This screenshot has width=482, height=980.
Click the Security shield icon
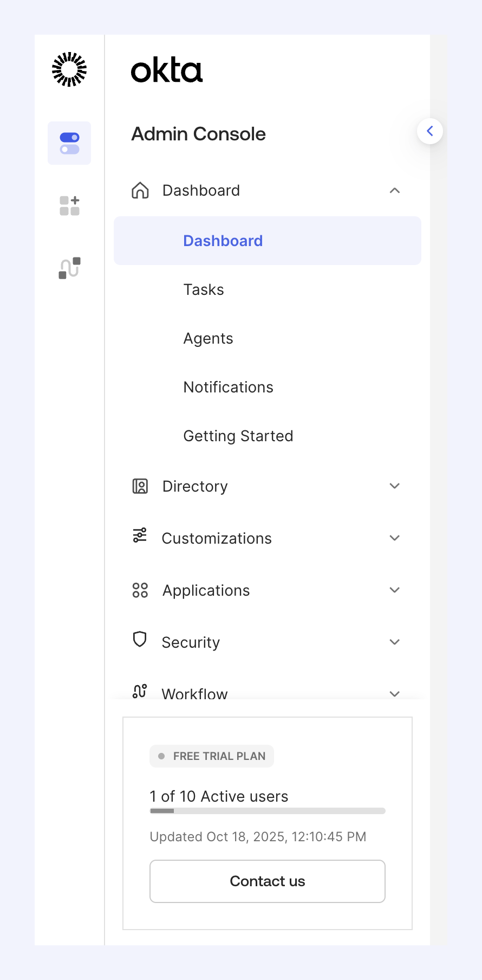(x=140, y=640)
